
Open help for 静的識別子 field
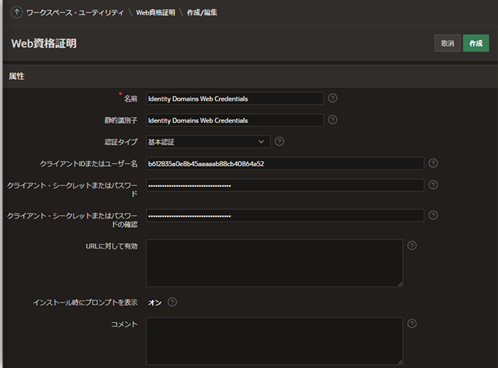(x=332, y=120)
